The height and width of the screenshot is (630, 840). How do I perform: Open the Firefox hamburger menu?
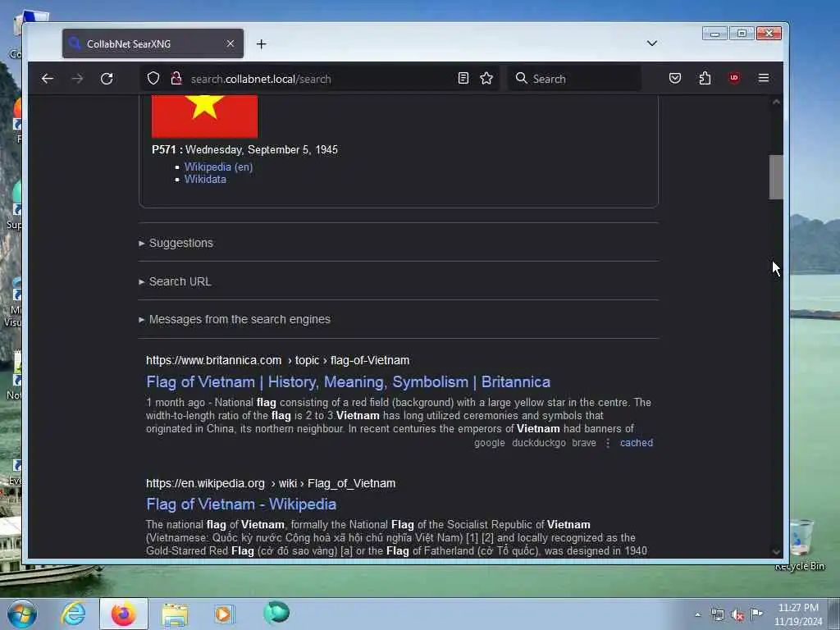764,78
